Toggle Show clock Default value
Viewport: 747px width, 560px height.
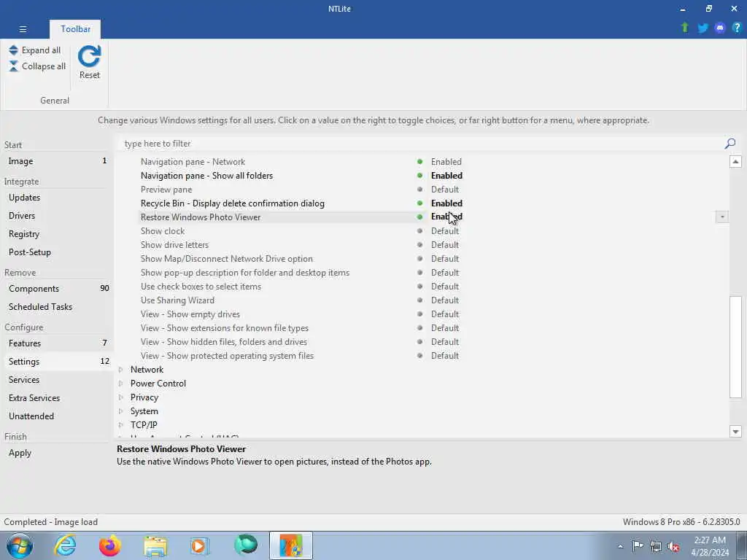tap(444, 231)
